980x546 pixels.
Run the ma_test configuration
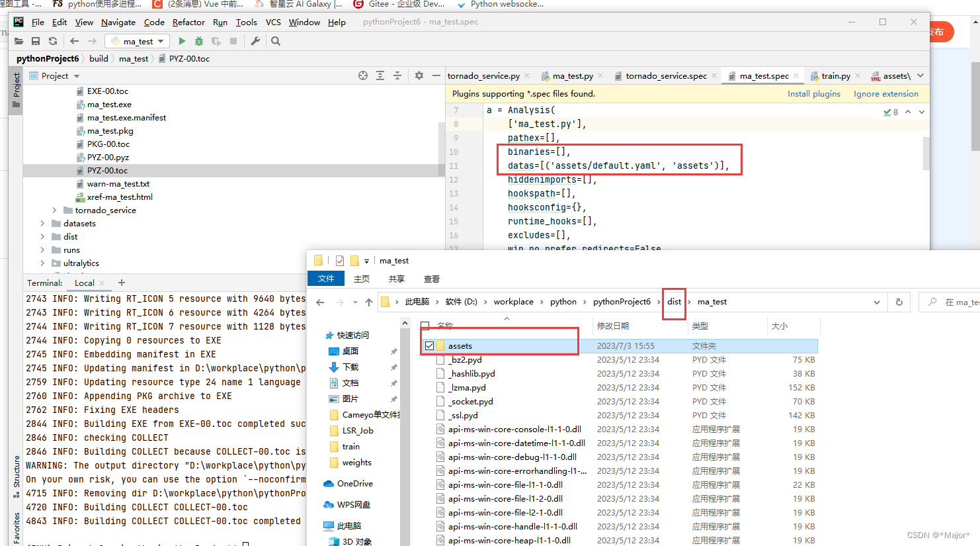click(x=182, y=41)
